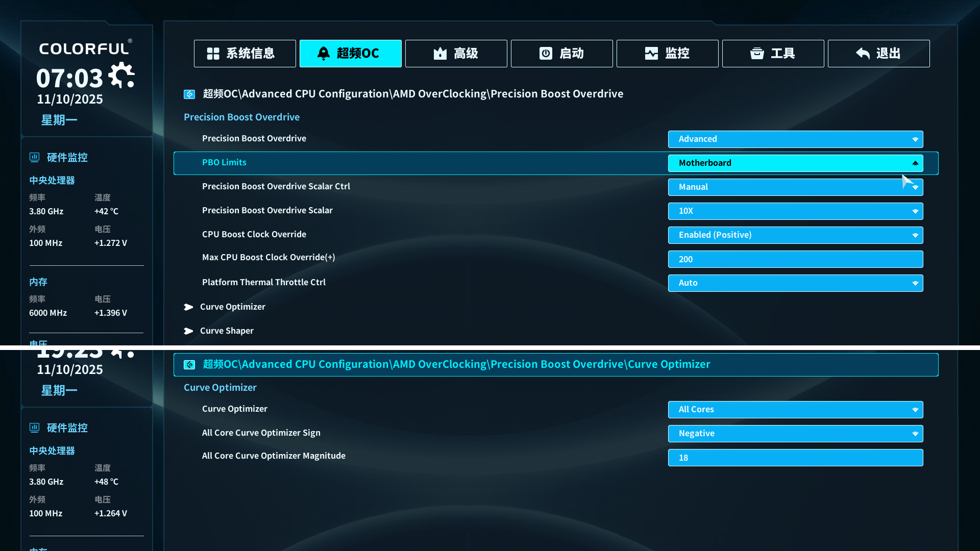
Task: Switch to the 监控 tab
Action: coord(667,54)
